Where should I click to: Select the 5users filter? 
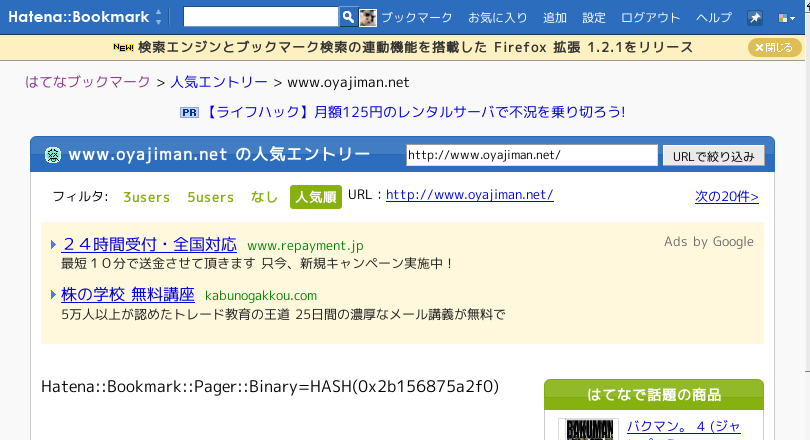(210, 197)
